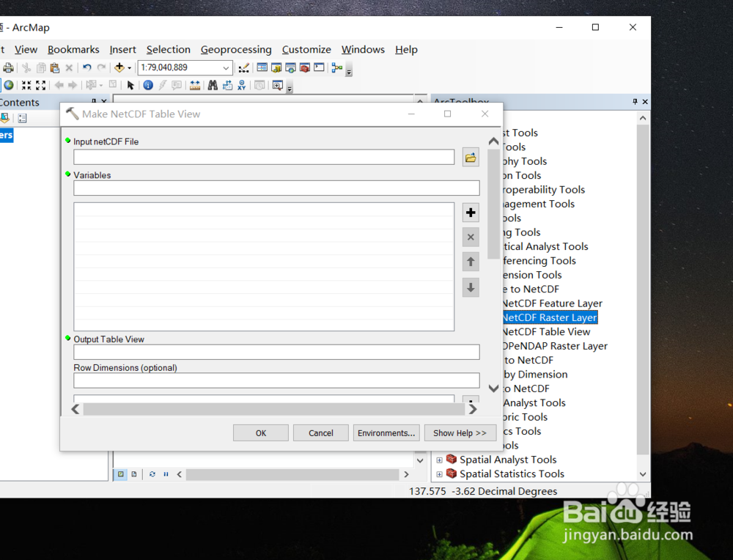Move variable down with arrow button
The width and height of the screenshot is (733, 560).
click(x=471, y=287)
